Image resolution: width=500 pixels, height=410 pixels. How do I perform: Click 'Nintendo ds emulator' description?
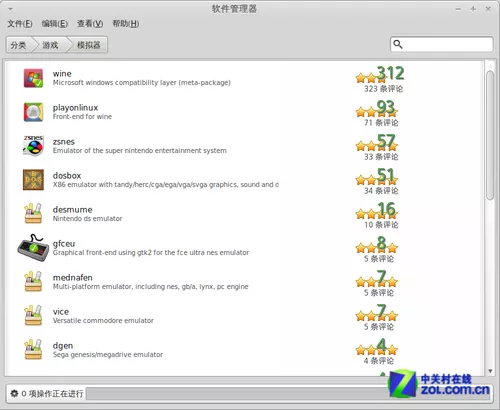87,219
